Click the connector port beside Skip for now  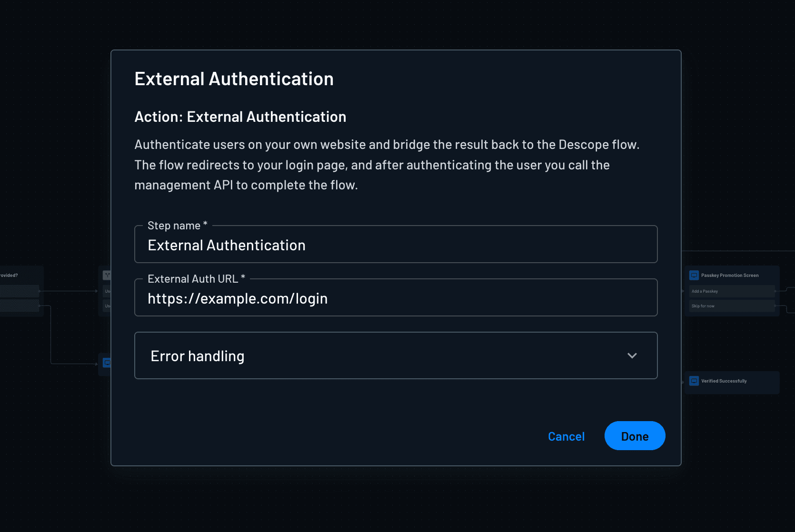(x=775, y=306)
